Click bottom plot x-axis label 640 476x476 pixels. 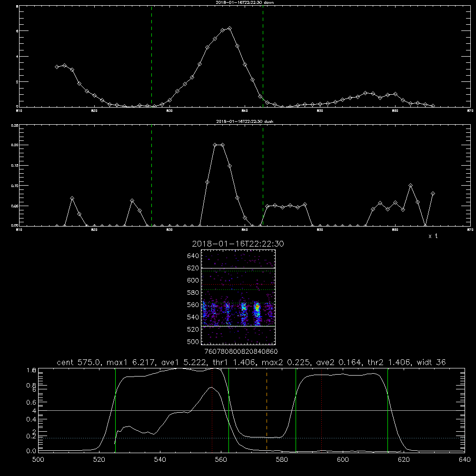point(465,460)
